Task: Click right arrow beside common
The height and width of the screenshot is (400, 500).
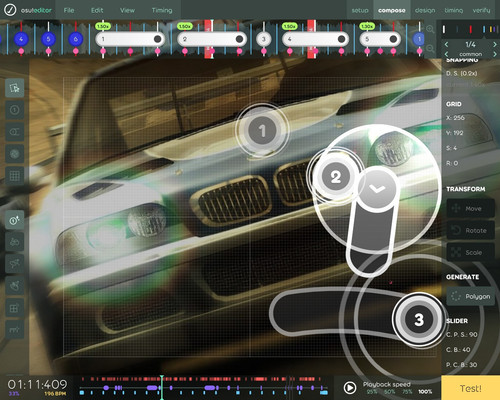Action: 495,54
